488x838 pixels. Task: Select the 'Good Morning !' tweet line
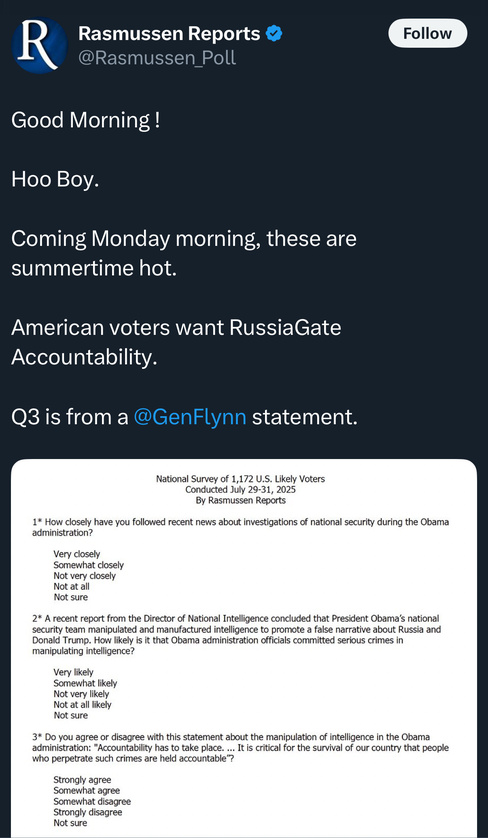click(86, 120)
